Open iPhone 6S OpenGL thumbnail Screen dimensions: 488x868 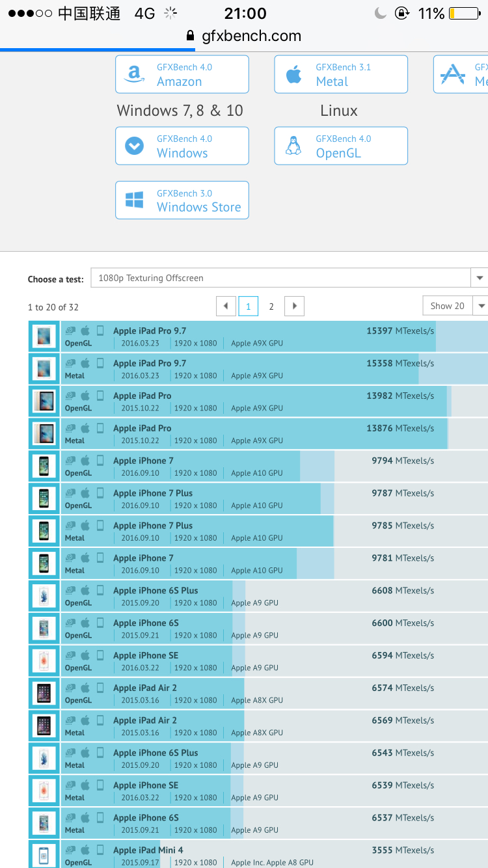[44, 629]
